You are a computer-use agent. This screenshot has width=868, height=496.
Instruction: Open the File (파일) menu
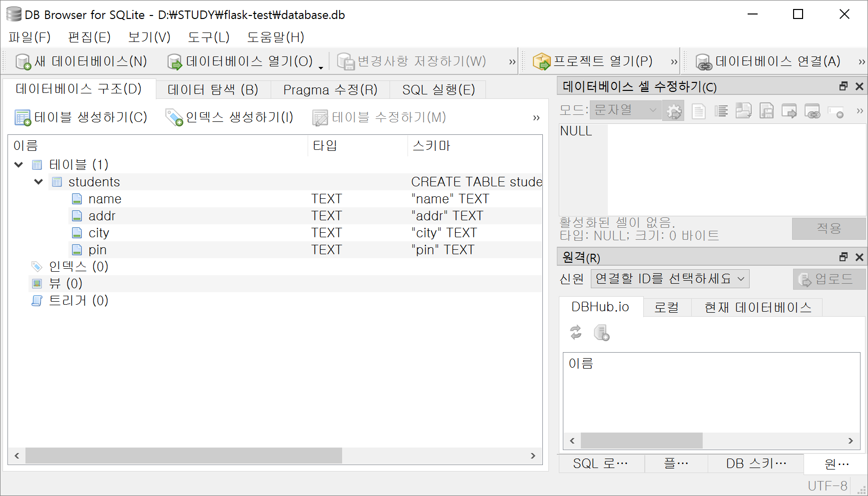coord(30,37)
